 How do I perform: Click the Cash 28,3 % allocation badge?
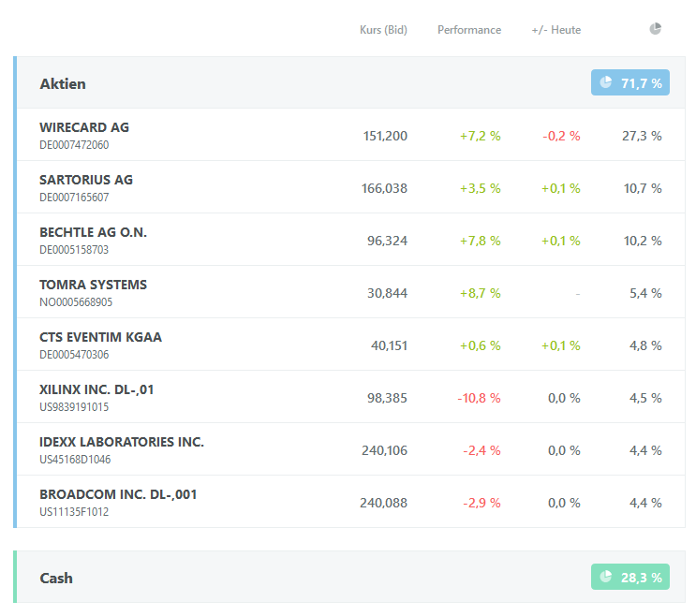(x=629, y=577)
